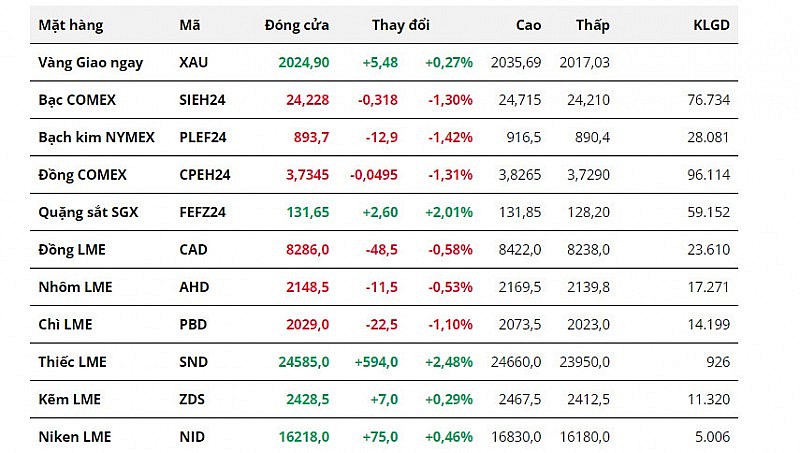Click the Mặt hàng column header

pos(71,25)
